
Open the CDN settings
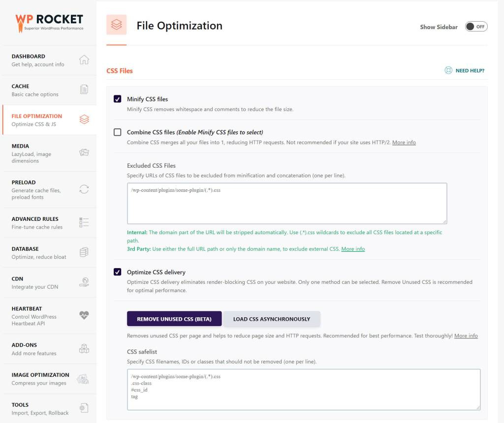(x=50, y=283)
